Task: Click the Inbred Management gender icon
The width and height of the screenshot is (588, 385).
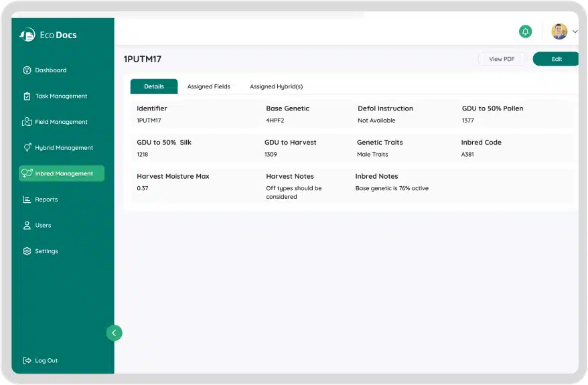Action: pyautogui.click(x=27, y=173)
